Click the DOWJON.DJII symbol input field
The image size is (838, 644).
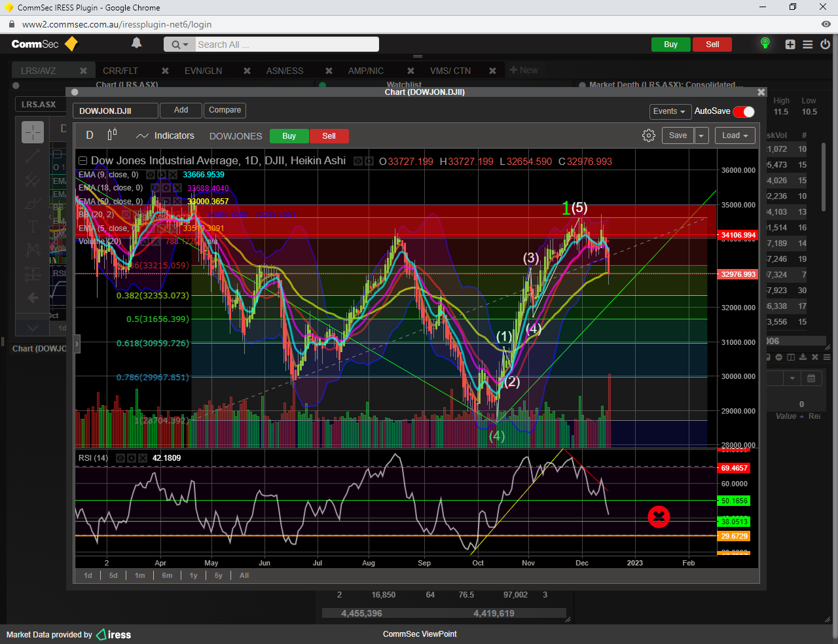pyautogui.click(x=115, y=111)
